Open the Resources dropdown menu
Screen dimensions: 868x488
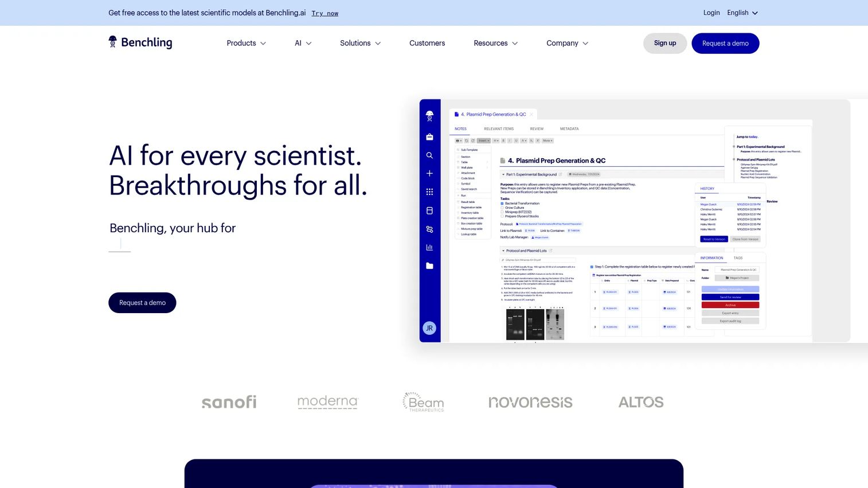496,43
